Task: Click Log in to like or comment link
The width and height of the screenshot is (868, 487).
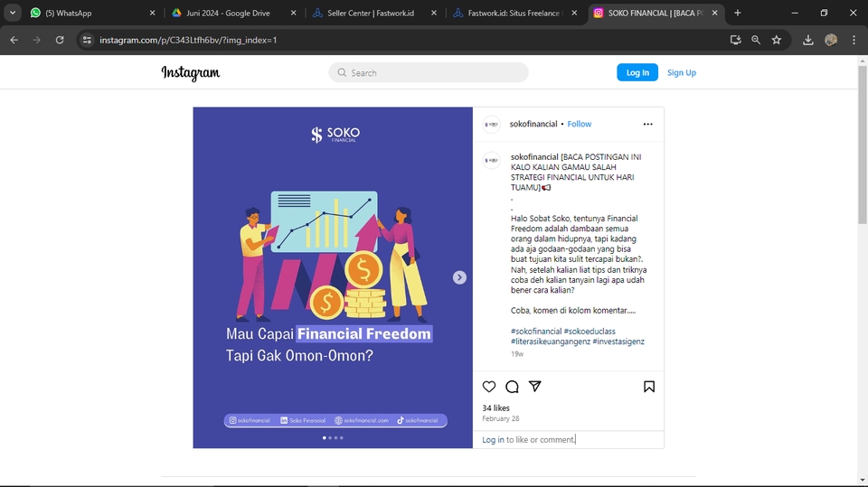Action: 493,439
